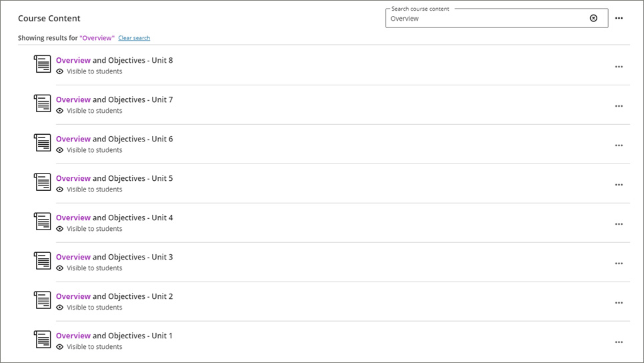This screenshot has width=644, height=363.
Task: Clear the search field with the X icon
Action: (593, 19)
